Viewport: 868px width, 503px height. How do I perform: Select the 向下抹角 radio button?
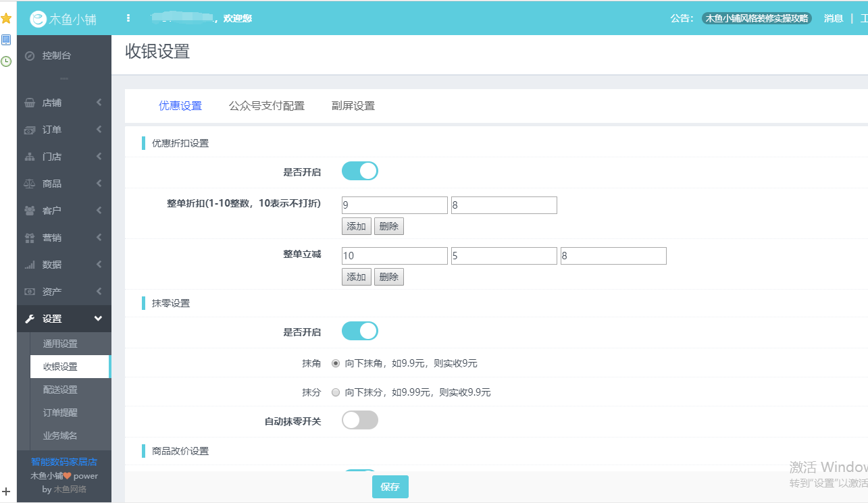pyautogui.click(x=336, y=363)
